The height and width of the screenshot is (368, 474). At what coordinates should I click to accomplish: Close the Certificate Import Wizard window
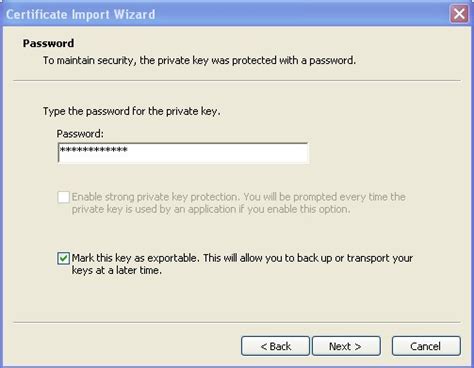tap(459, 14)
